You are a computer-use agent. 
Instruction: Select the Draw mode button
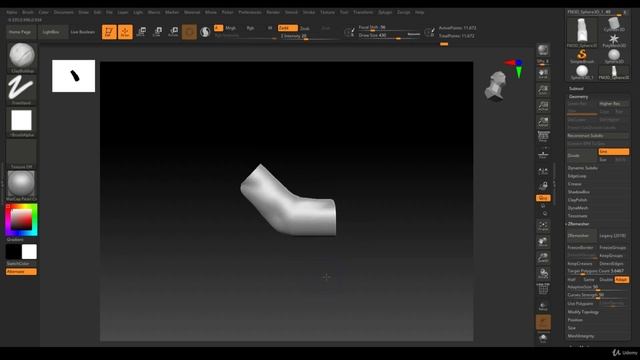click(x=125, y=32)
